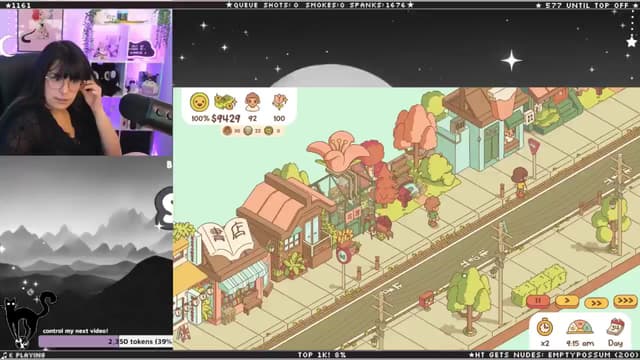The image size is (640, 360).
Task: Select the villager in the green shirt
Action: pyautogui.click(x=432, y=211)
